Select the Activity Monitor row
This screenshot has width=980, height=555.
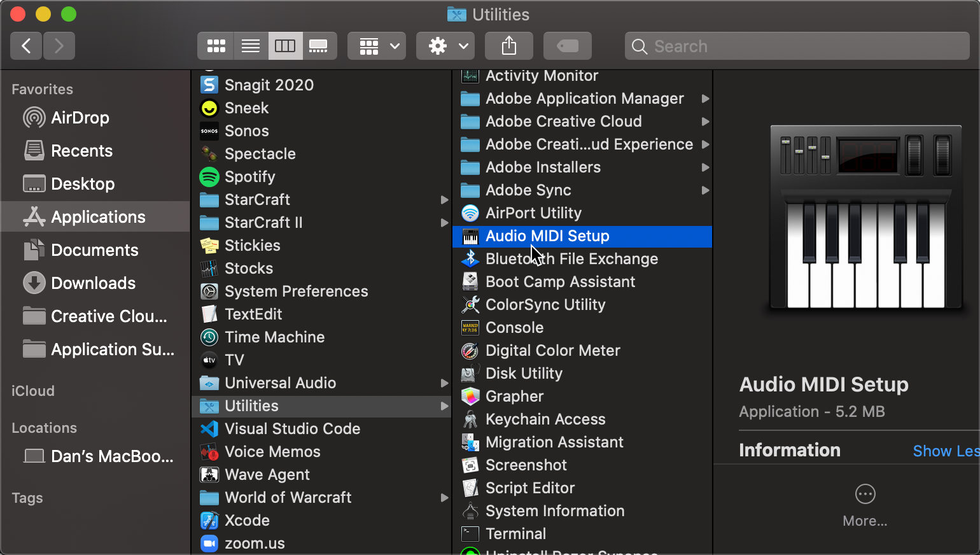coord(582,76)
